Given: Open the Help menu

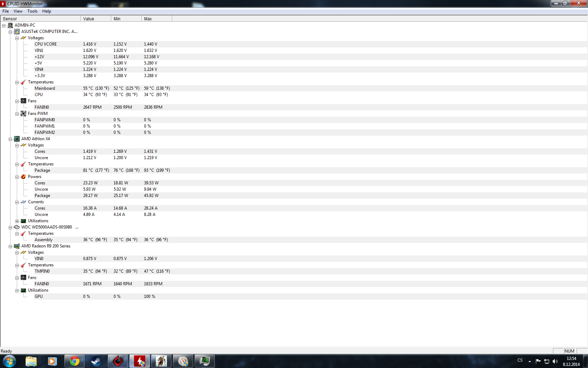Looking at the screenshot, I should [x=47, y=11].
